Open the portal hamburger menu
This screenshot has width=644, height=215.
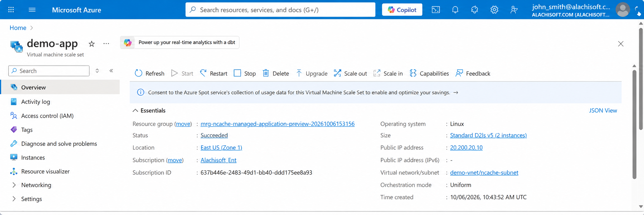pyautogui.click(x=32, y=10)
